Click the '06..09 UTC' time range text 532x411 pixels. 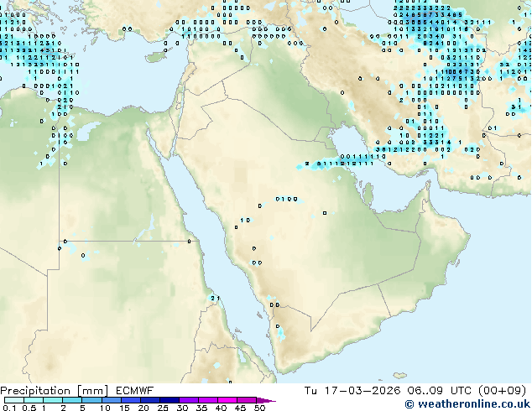439,391
